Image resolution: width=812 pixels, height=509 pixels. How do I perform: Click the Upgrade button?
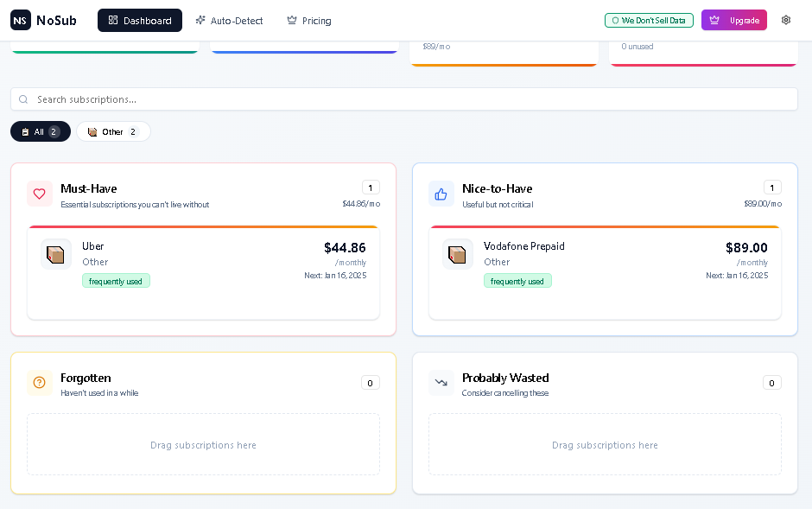pyautogui.click(x=733, y=20)
